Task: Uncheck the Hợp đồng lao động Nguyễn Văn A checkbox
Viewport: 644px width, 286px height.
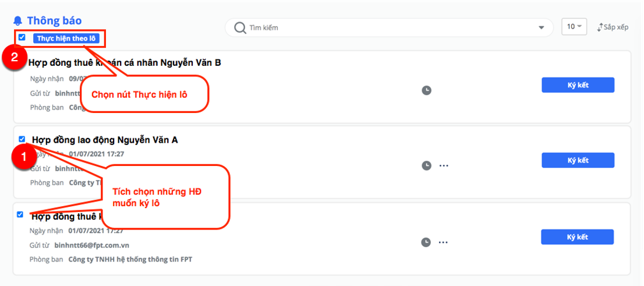Action: (22, 139)
